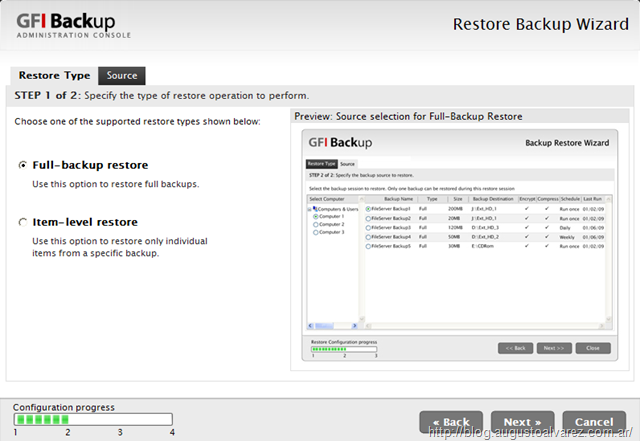640x441 pixels.
Task: Click the Computers & Users icon in preview tree
Action: coord(317,208)
